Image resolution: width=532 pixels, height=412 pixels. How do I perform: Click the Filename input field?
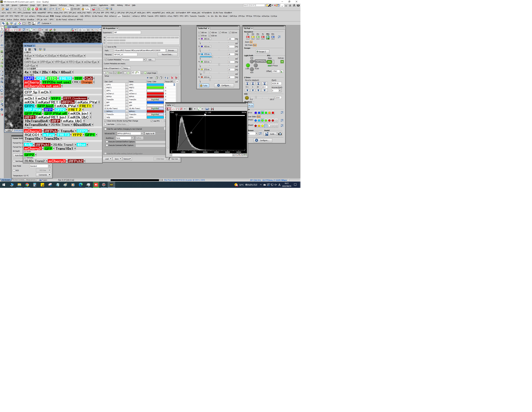point(125,55)
